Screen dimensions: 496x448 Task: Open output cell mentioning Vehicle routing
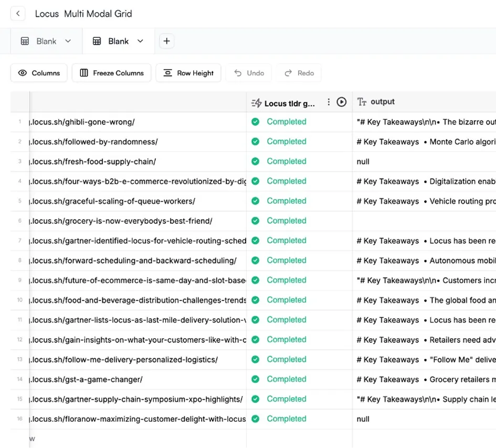tap(424, 201)
